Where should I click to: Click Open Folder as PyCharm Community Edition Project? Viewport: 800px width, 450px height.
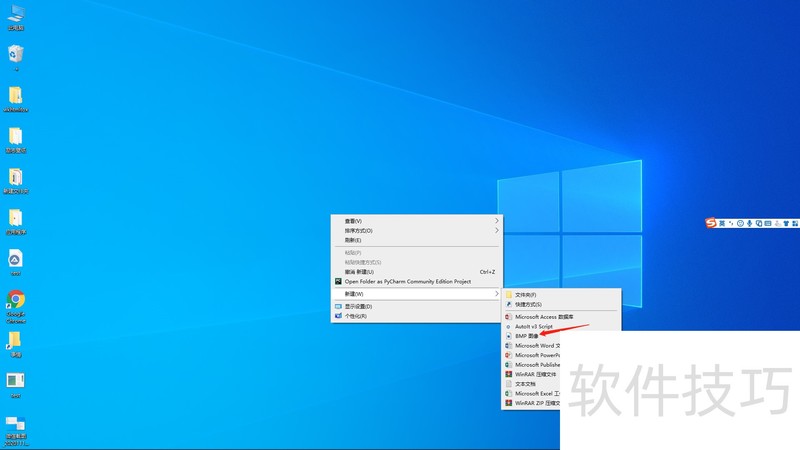[407, 282]
